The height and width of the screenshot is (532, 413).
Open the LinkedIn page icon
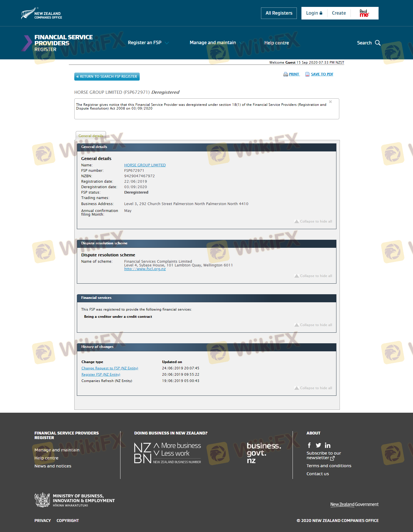pos(328,445)
